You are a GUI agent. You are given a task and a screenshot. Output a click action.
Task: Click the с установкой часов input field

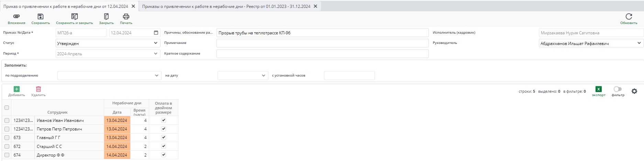349,76
